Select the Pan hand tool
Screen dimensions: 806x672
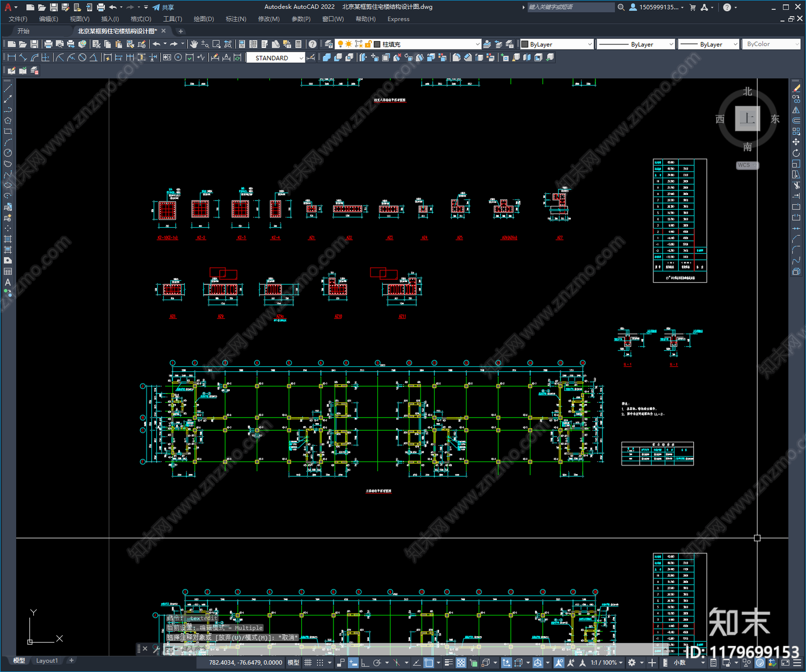(194, 44)
